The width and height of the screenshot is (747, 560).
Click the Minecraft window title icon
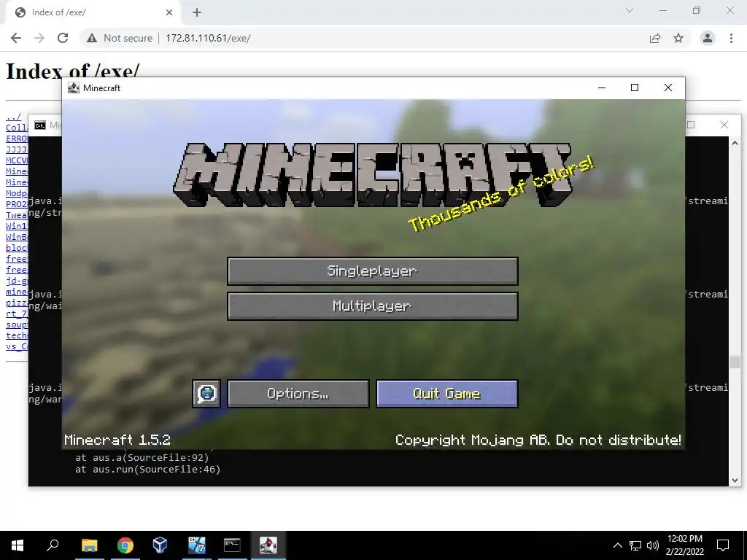click(74, 87)
